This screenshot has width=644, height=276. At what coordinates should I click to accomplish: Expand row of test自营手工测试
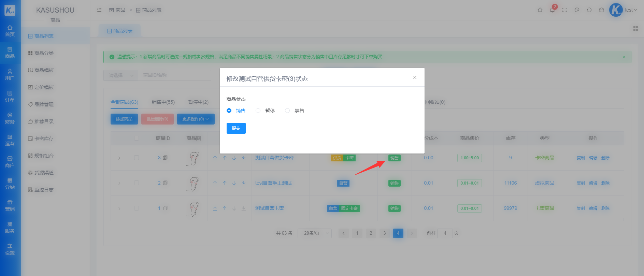[119, 183]
